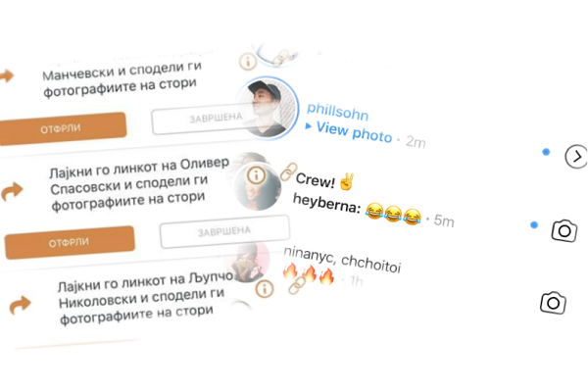Open camera icon in ninanyc chat row
Image resolution: width=588 pixels, height=392 pixels.
click(x=553, y=303)
